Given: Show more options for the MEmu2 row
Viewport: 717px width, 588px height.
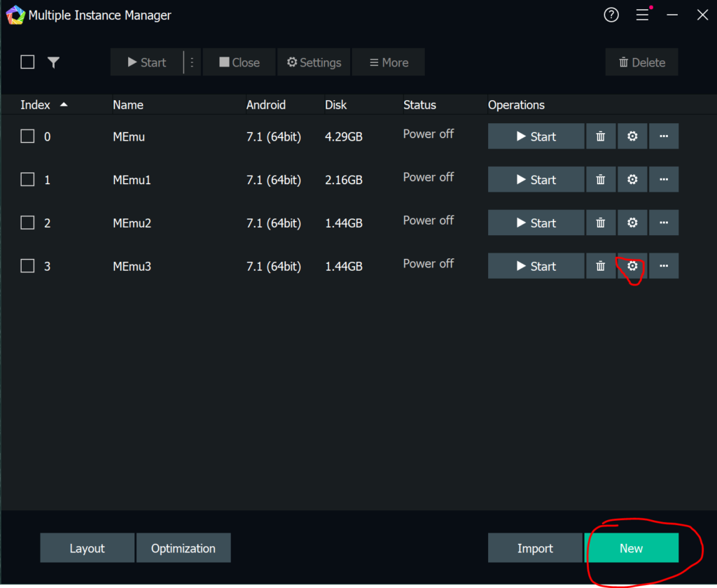Looking at the screenshot, I should (664, 223).
